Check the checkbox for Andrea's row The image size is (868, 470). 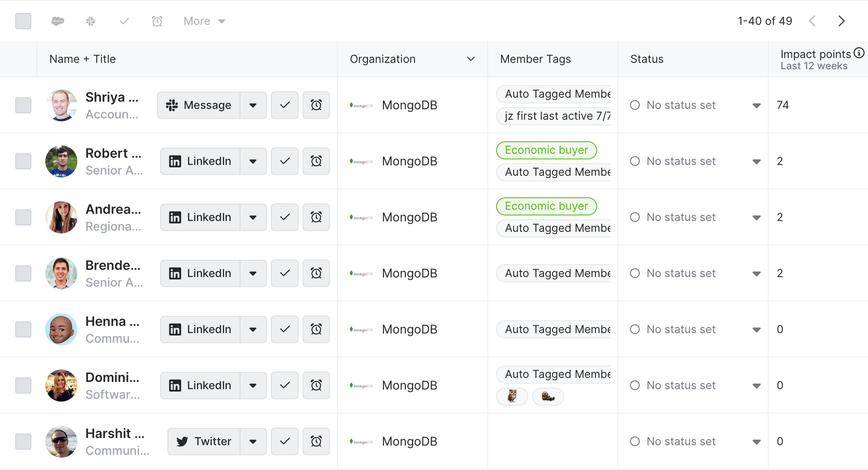(23, 217)
